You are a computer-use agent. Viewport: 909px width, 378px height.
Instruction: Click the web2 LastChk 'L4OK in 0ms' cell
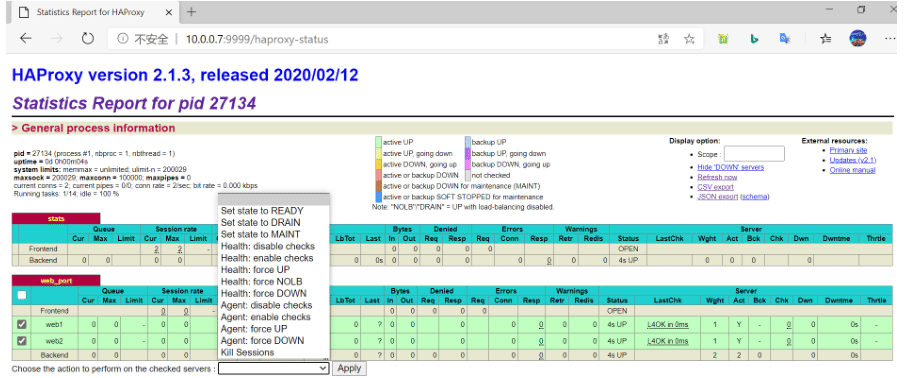coord(667,341)
